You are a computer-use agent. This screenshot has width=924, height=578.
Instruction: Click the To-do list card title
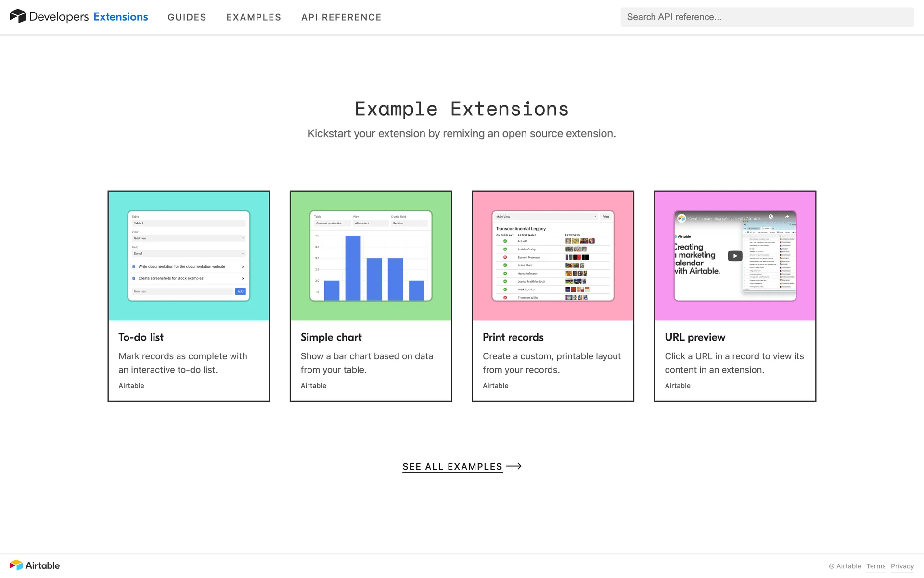tap(141, 337)
